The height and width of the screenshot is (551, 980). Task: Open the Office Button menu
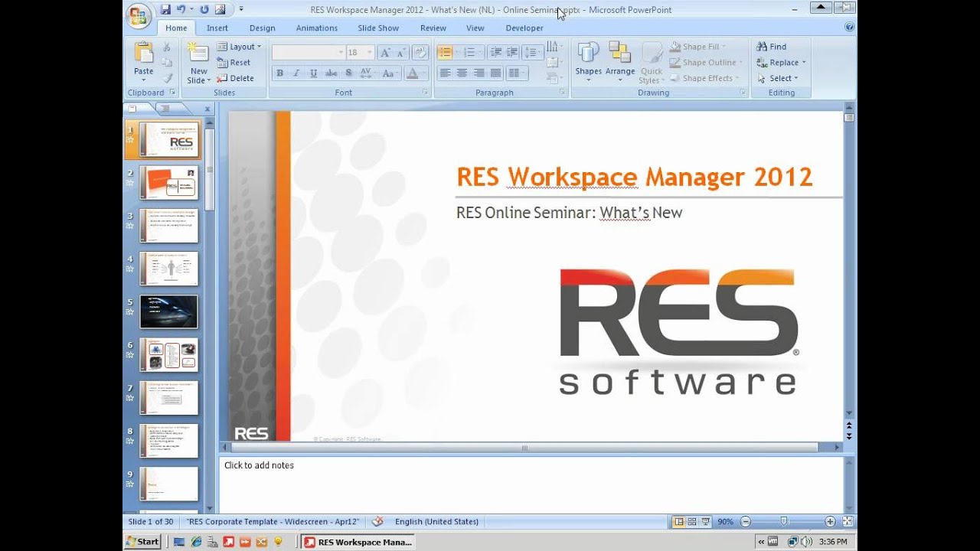pos(139,16)
